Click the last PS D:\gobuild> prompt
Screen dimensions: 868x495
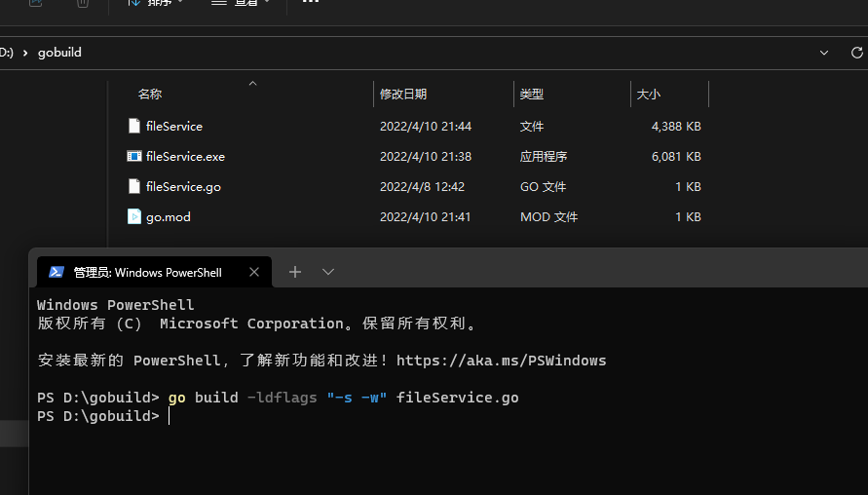point(98,416)
